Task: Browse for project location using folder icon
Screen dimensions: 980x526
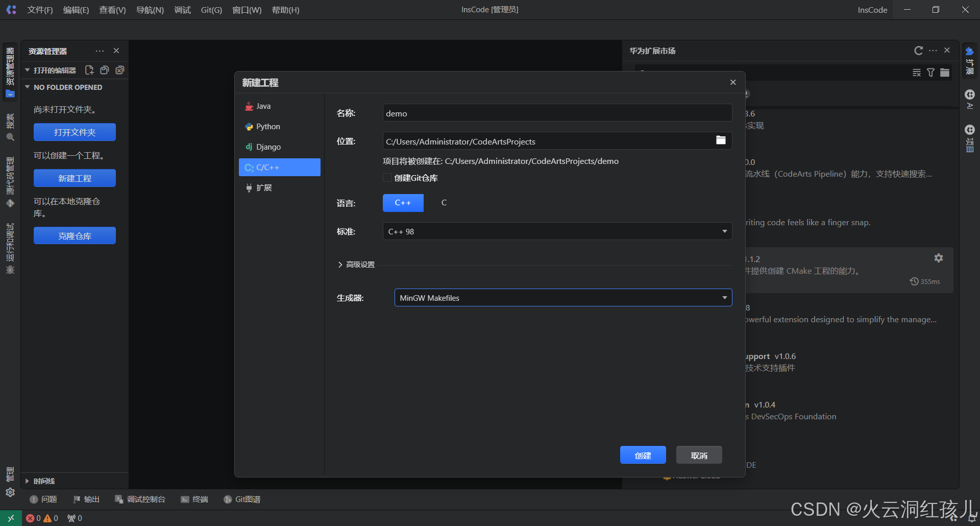Action: tap(721, 140)
